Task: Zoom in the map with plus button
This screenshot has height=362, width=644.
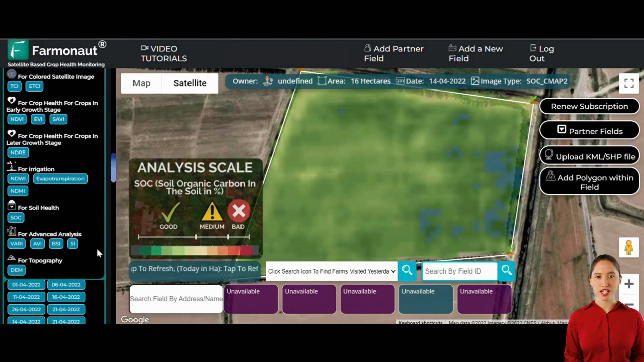Action: pyautogui.click(x=629, y=284)
